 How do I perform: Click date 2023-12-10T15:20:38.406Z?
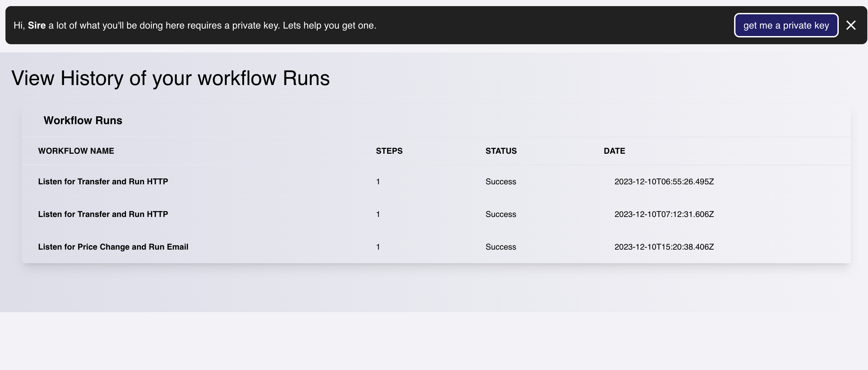664,247
